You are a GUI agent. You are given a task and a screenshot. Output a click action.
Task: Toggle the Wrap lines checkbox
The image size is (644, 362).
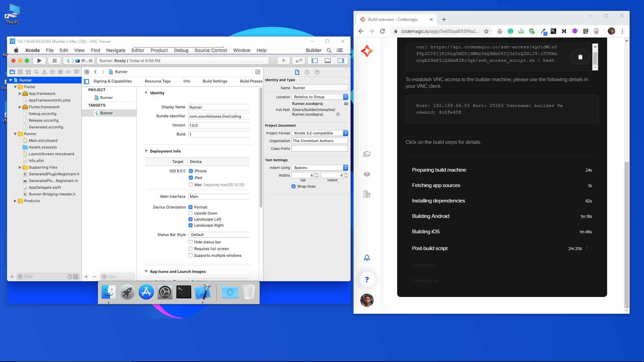[293, 186]
